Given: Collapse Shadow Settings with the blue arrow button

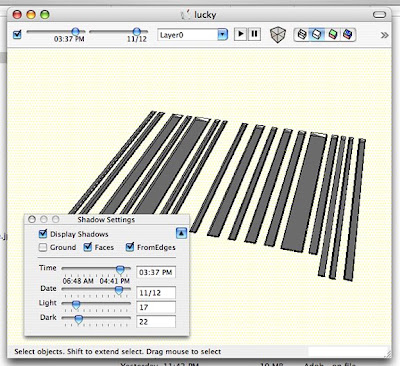Looking at the screenshot, I should [x=181, y=233].
